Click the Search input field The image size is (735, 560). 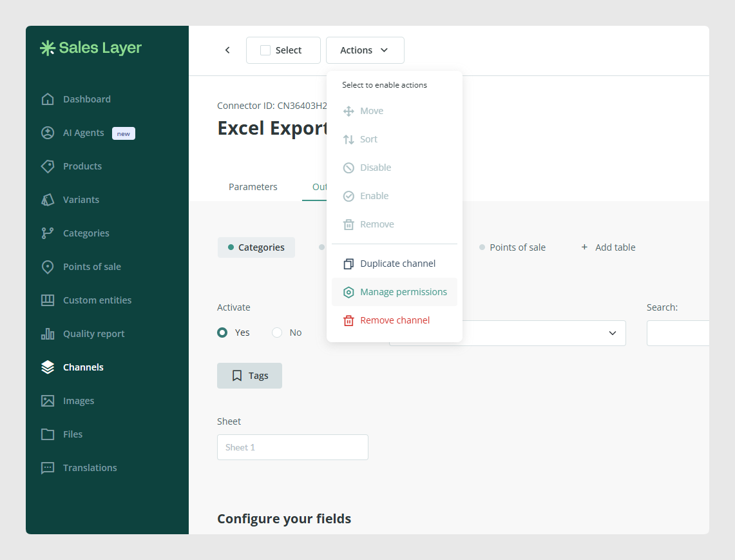[x=678, y=333]
